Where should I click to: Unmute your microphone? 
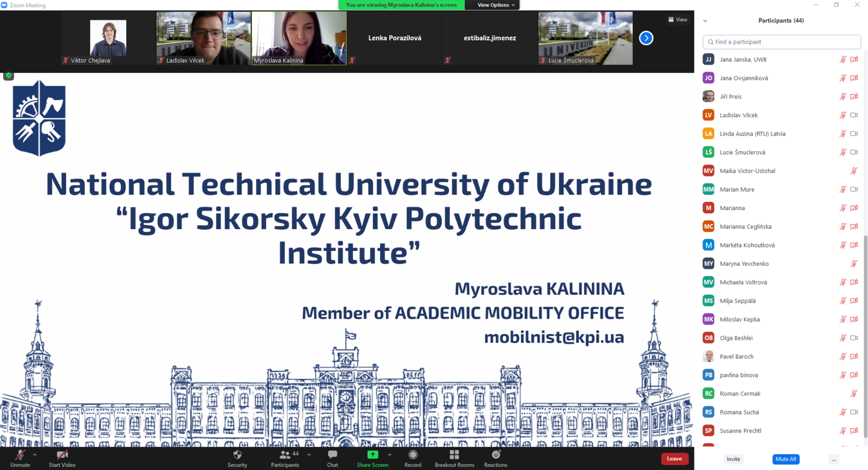tap(20, 455)
